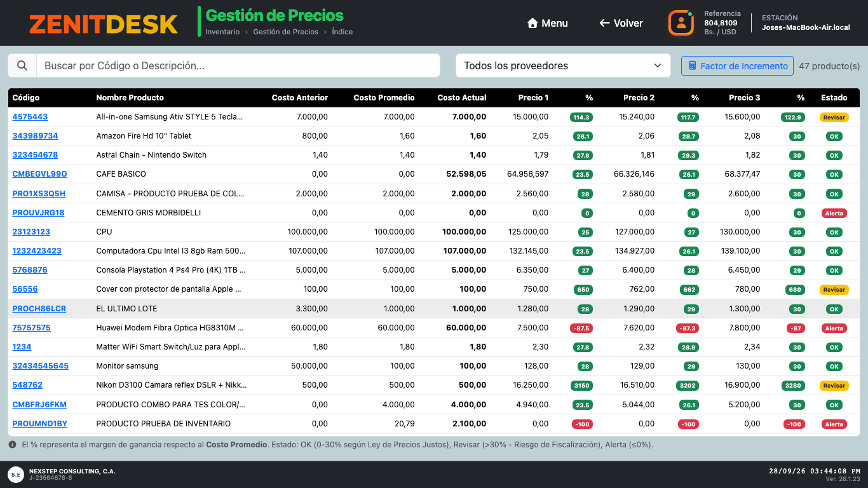Expand the Todos los proveedores dropdown
Screen dimensions: 868x488
point(563,65)
